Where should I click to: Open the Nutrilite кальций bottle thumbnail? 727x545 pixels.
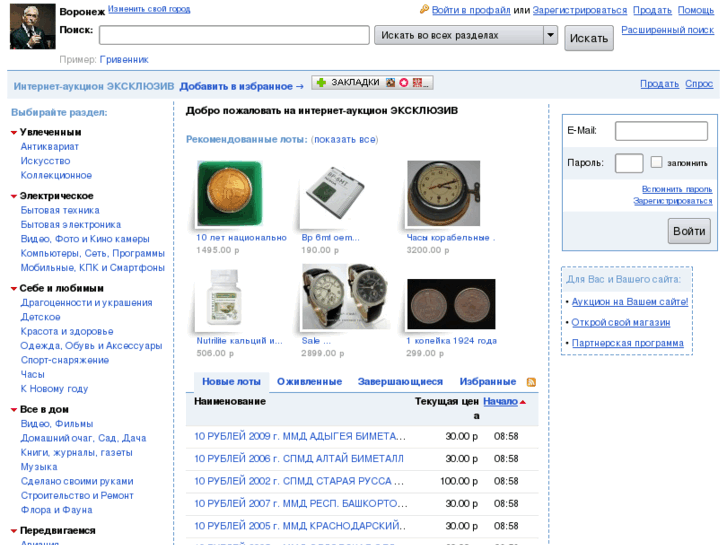coord(223,297)
